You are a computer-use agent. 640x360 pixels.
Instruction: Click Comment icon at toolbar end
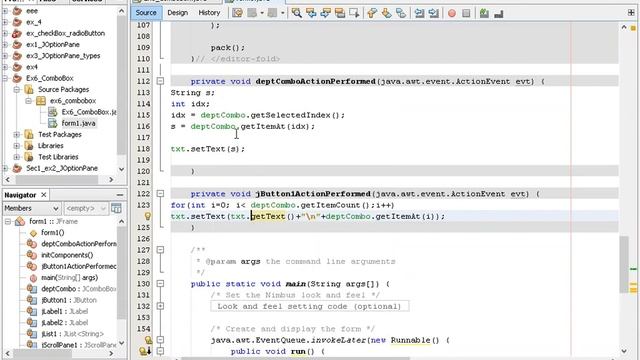[x=498, y=14]
